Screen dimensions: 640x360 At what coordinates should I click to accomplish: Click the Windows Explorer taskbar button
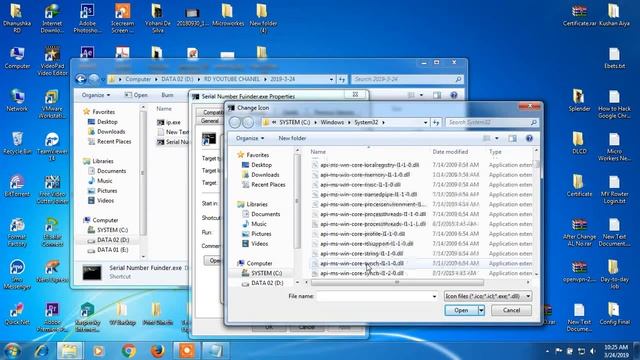click(69, 351)
